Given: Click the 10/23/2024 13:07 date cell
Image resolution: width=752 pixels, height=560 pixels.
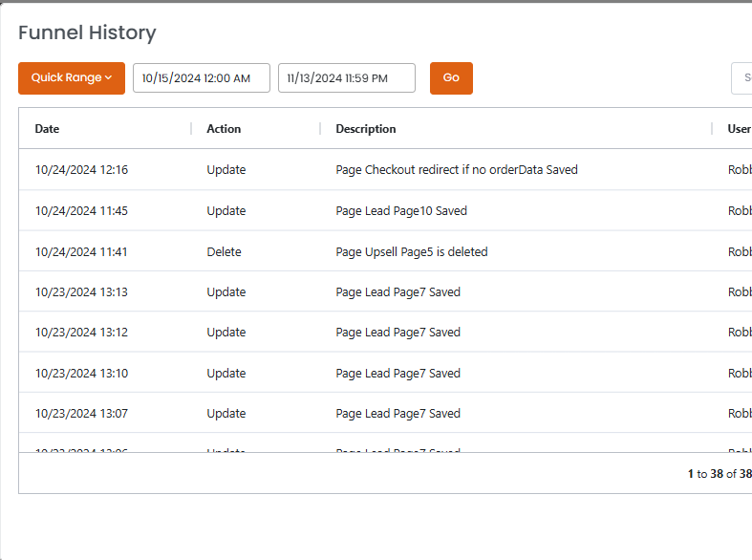Looking at the screenshot, I should (x=81, y=414).
